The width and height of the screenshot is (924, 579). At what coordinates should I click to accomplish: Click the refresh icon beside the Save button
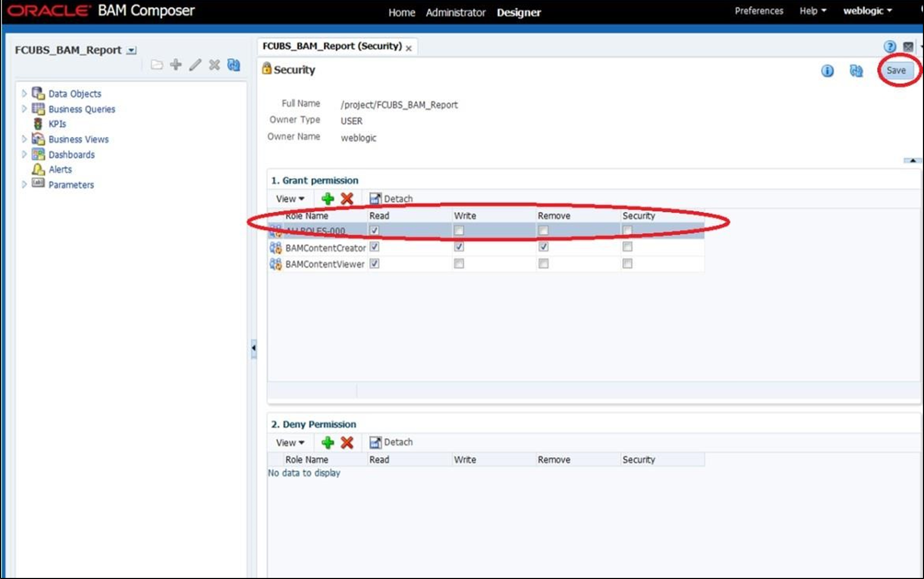click(856, 71)
